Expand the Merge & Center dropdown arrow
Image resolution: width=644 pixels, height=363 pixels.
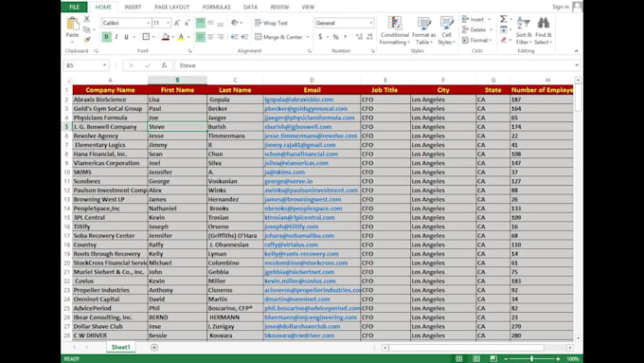(x=308, y=37)
